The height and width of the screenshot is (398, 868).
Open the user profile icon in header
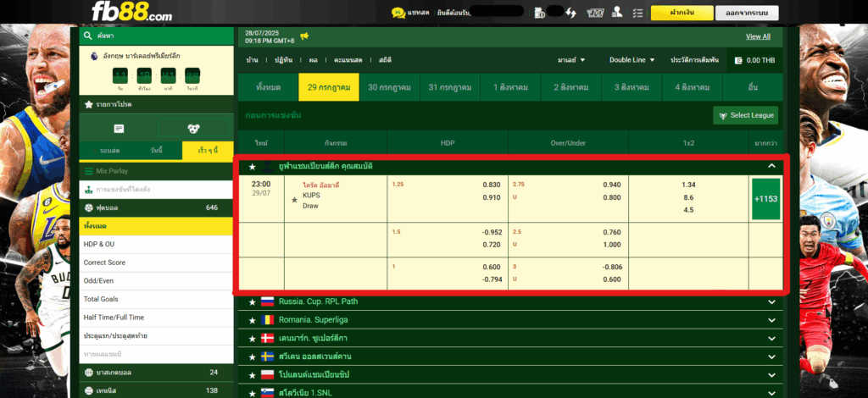pos(617,13)
